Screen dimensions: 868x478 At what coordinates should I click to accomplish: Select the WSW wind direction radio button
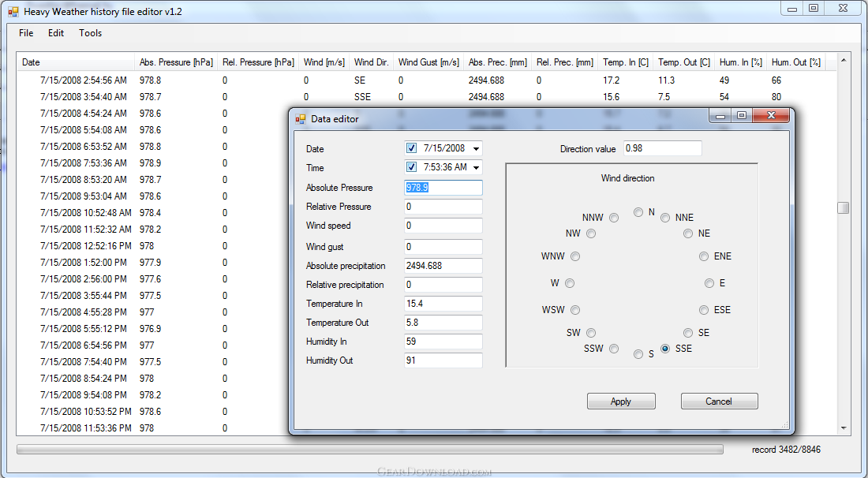click(x=576, y=310)
